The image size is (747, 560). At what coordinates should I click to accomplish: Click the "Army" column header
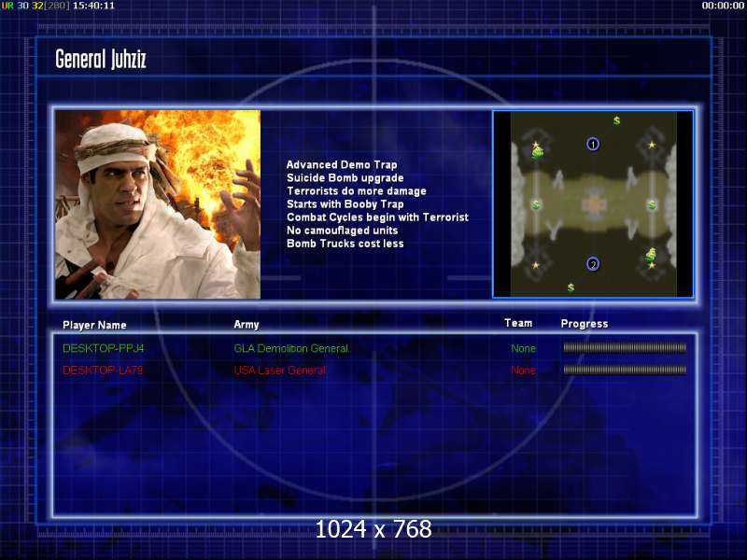(247, 325)
